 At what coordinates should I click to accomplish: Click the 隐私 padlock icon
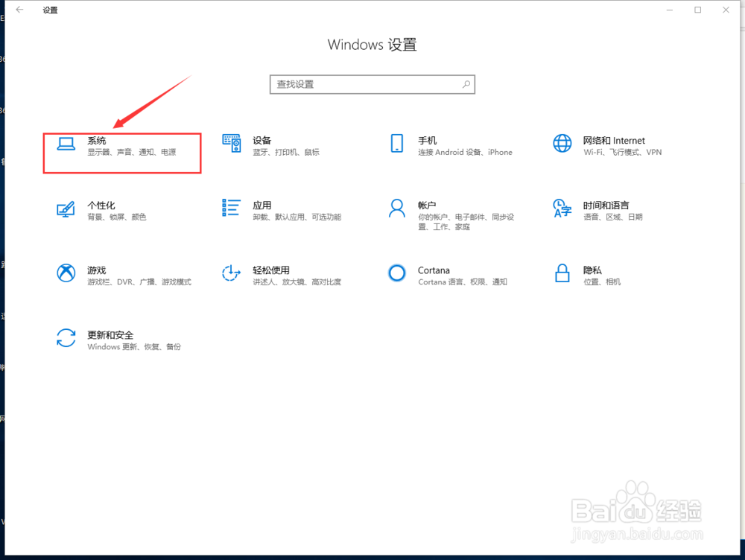click(x=562, y=273)
